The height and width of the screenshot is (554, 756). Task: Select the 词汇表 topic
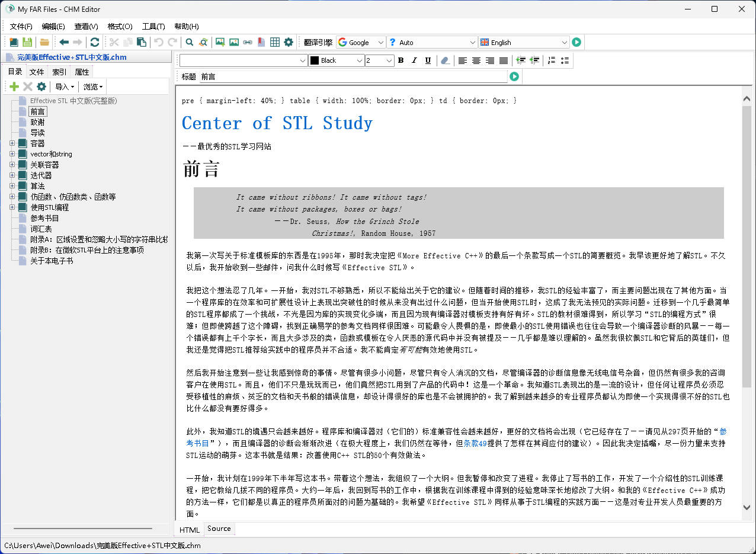tap(41, 229)
